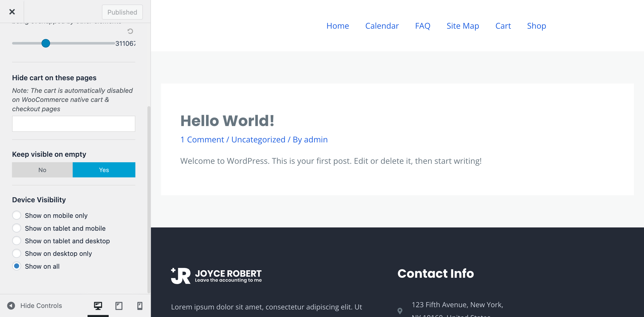Set Keep visible on empty to No
Viewport: 644px width, 317px height.
42,170
